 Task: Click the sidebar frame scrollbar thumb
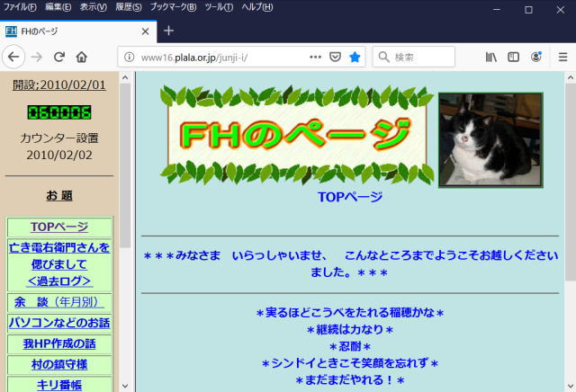(125, 166)
